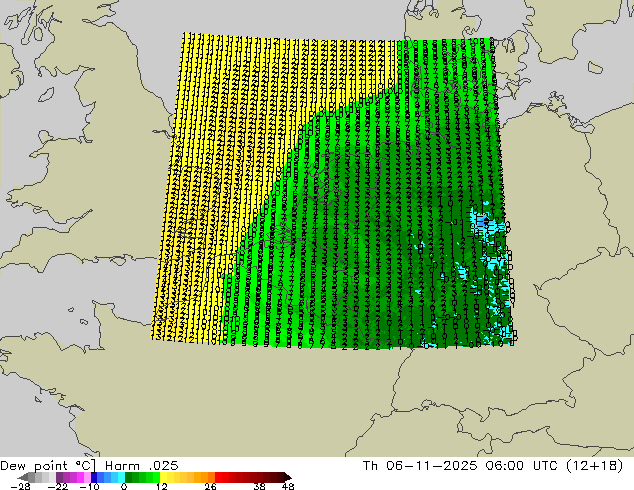Click the "48" legend label
This screenshot has width=634, height=490.
point(288,486)
